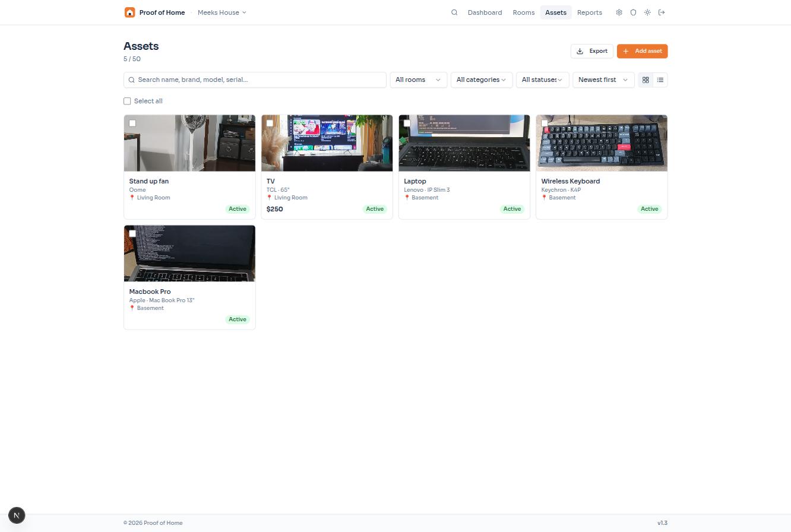Click the Laptop asset title
This screenshot has width=791, height=532.
point(415,181)
